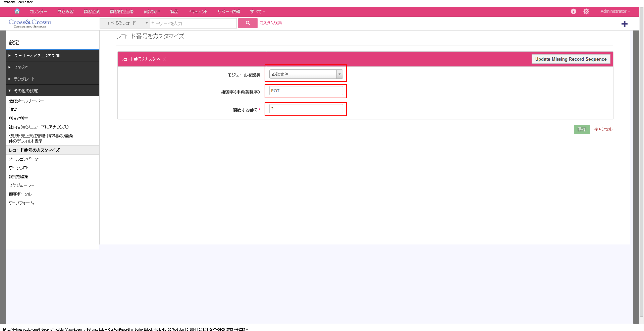644x331 pixels.
Task: Click the plus quick-create icon
Action: 624,24
